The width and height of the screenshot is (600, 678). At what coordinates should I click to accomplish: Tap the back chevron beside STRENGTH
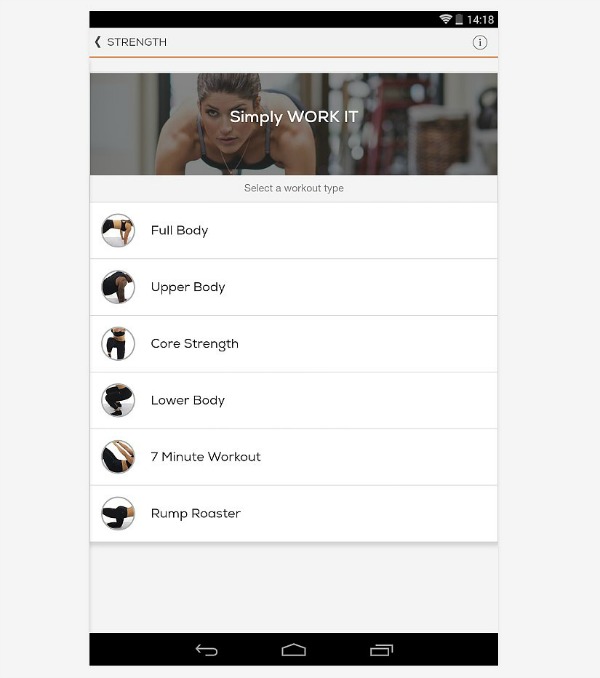98,42
